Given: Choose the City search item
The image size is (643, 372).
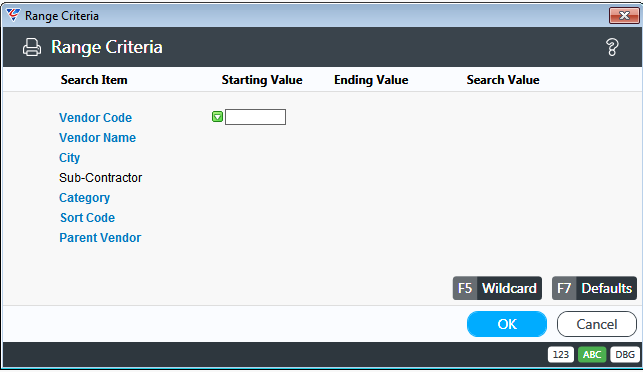Looking at the screenshot, I should 69,158.
